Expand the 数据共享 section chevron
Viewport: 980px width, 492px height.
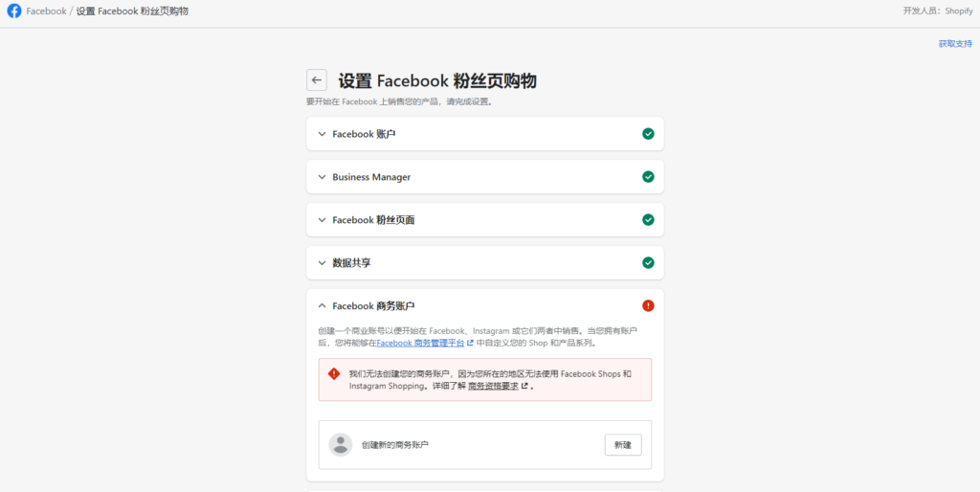(322, 263)
